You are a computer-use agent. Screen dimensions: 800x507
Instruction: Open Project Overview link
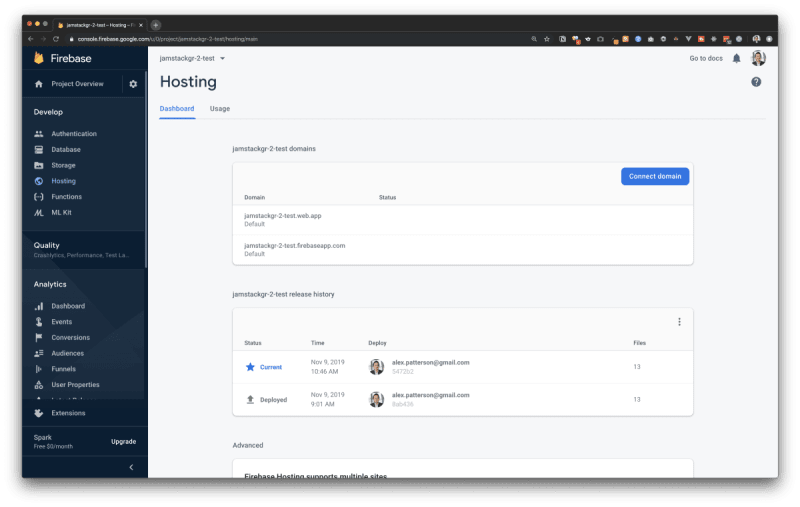77,84
